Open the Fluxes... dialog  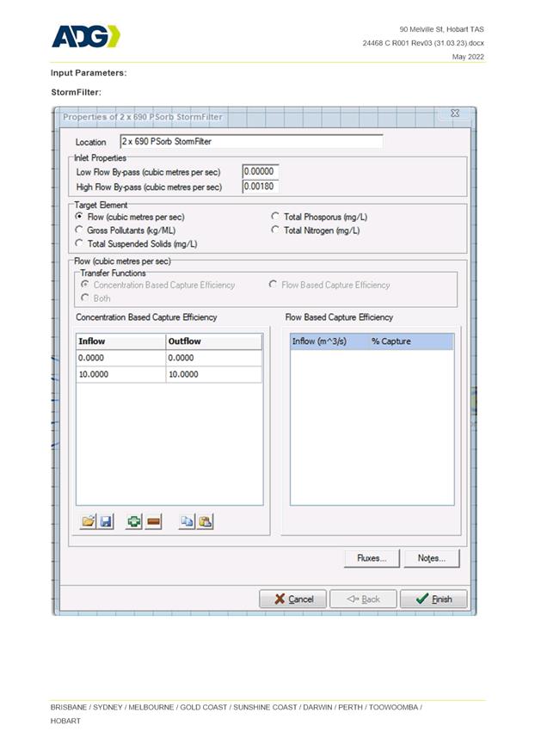372,558
